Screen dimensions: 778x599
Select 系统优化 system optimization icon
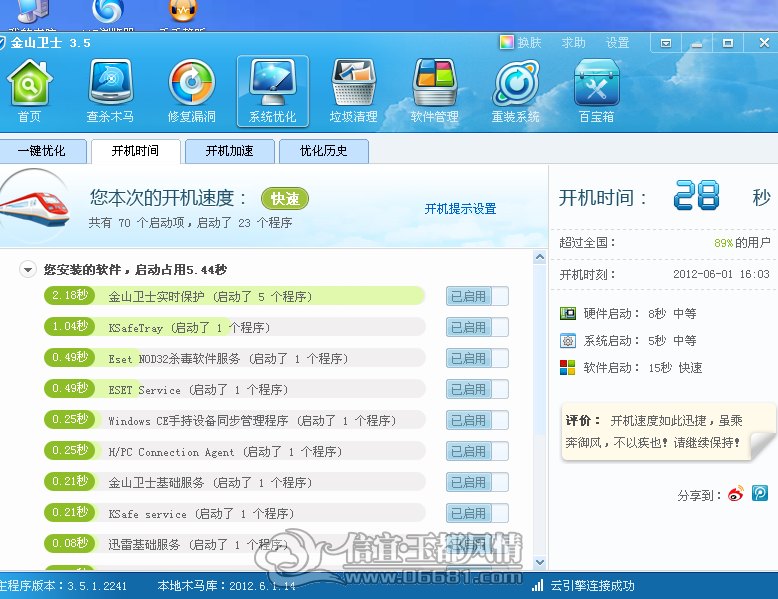272,91
